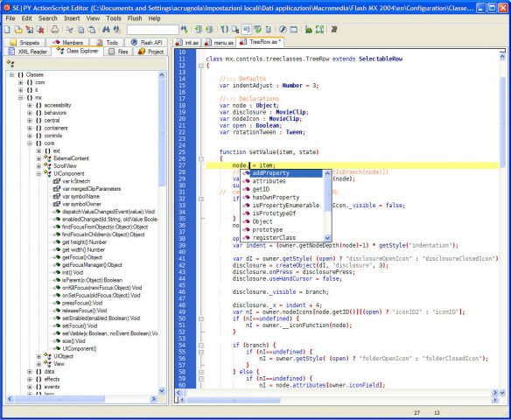Click the class tree scroll right arrow
Viewport: 511px width, 420px height.
154,399
